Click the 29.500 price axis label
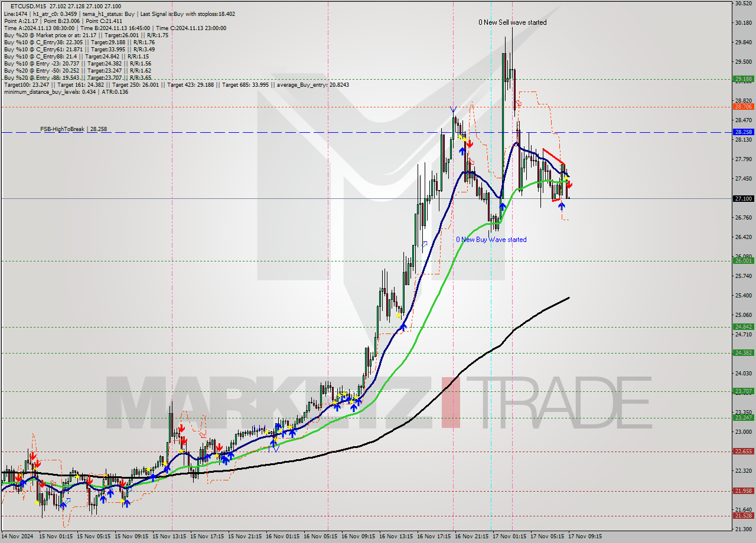 743,62
